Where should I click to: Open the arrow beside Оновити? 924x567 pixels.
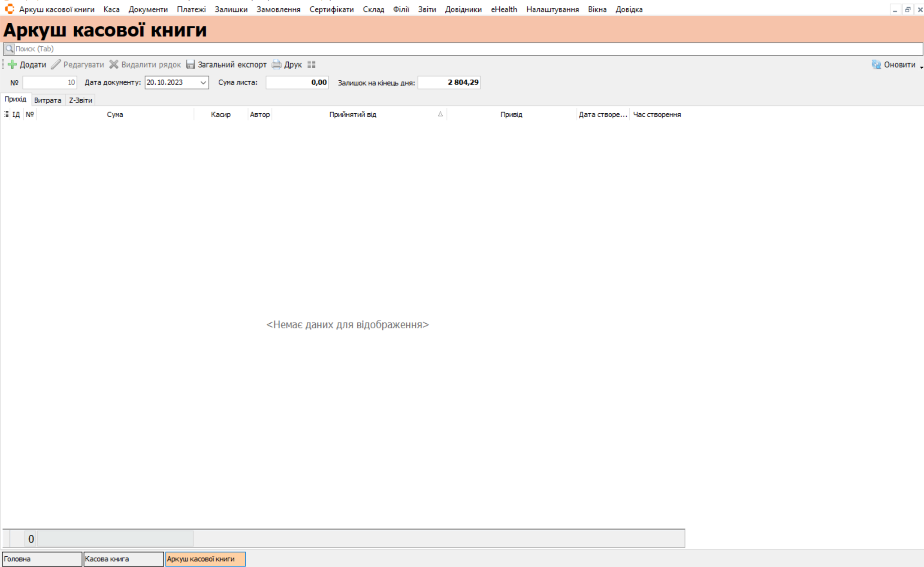921,67
